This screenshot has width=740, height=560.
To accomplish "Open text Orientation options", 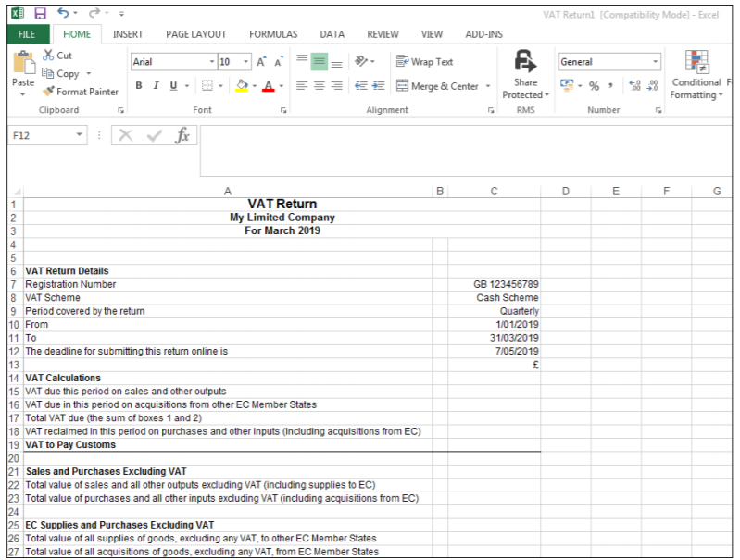I will [364, 61].
